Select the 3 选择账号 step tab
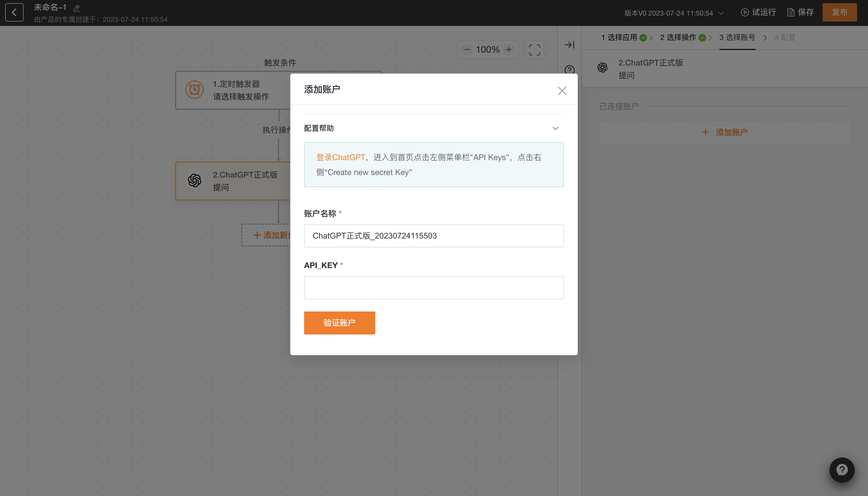This screenshot has height=496, width=868. 737,37
